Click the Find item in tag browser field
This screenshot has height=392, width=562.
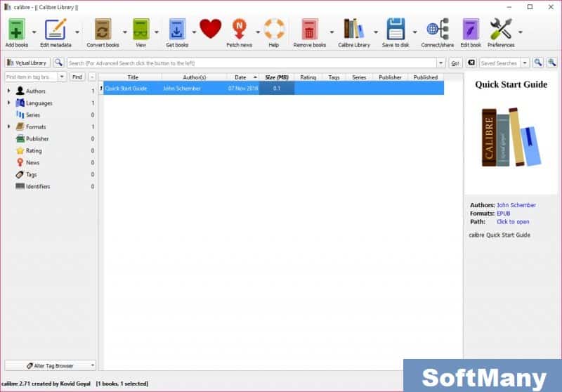click(31, 77)
